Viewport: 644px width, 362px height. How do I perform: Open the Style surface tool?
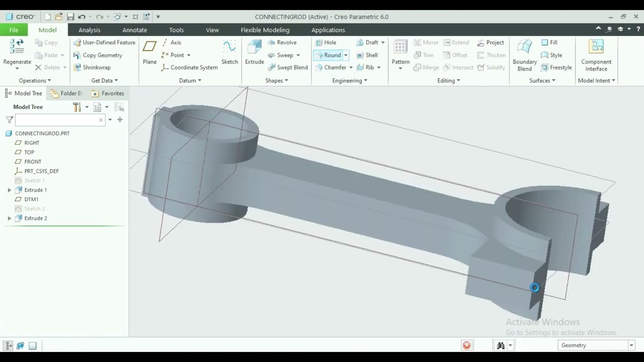(x=551, y=55)
